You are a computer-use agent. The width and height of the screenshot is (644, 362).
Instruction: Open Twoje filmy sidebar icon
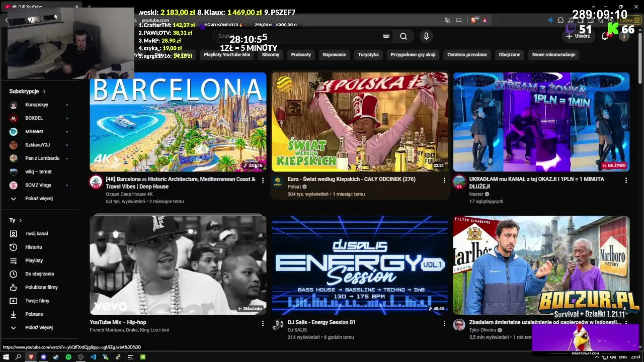(x=14, y=301)
